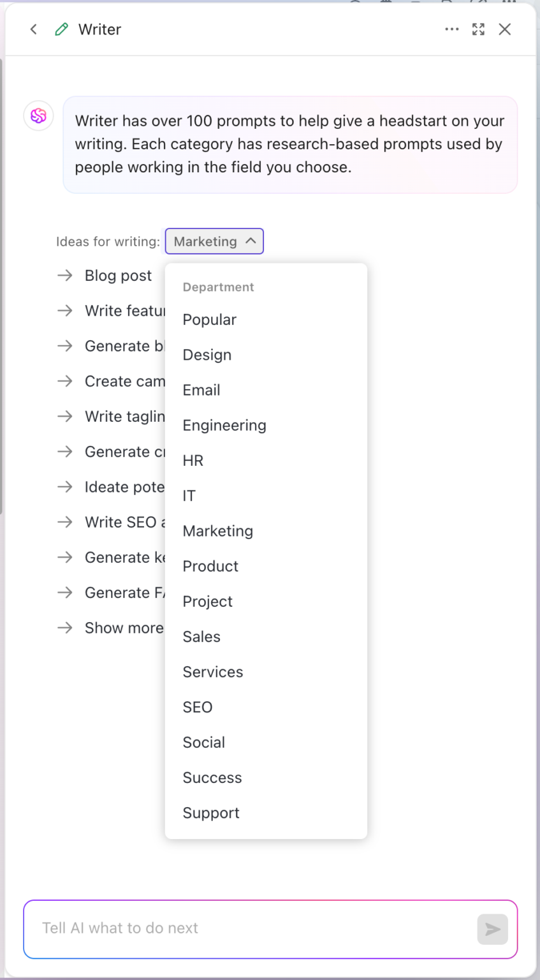
Task: Open the Blog post writing prompt
Action: click(x=118, y=276)
